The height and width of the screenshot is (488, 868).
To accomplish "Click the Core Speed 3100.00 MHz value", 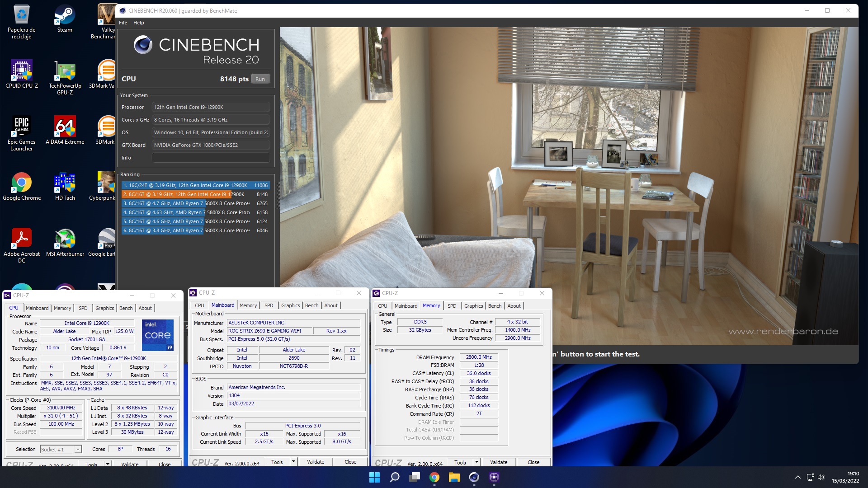I will [x=61, y=408].
